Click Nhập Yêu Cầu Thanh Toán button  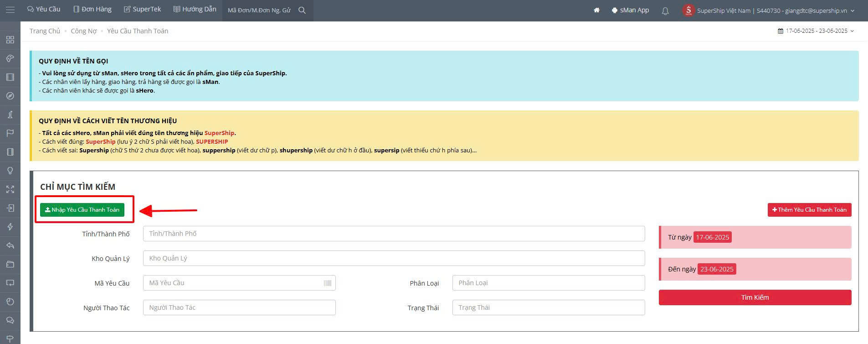tap(82, 210)
